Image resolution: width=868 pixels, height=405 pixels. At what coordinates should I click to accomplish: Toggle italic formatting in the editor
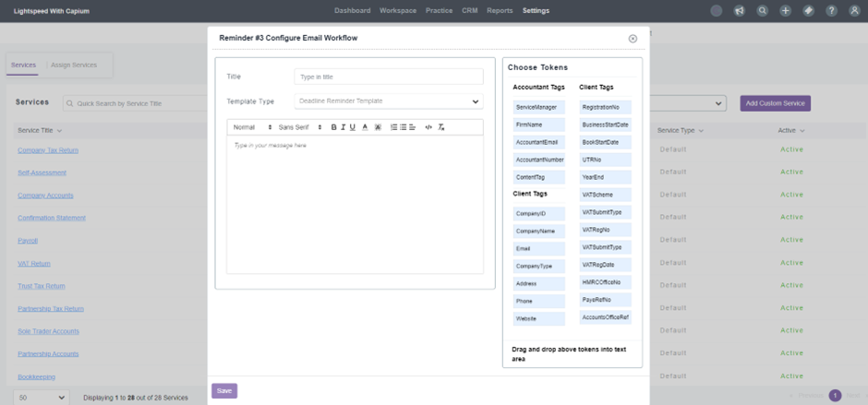344,127
